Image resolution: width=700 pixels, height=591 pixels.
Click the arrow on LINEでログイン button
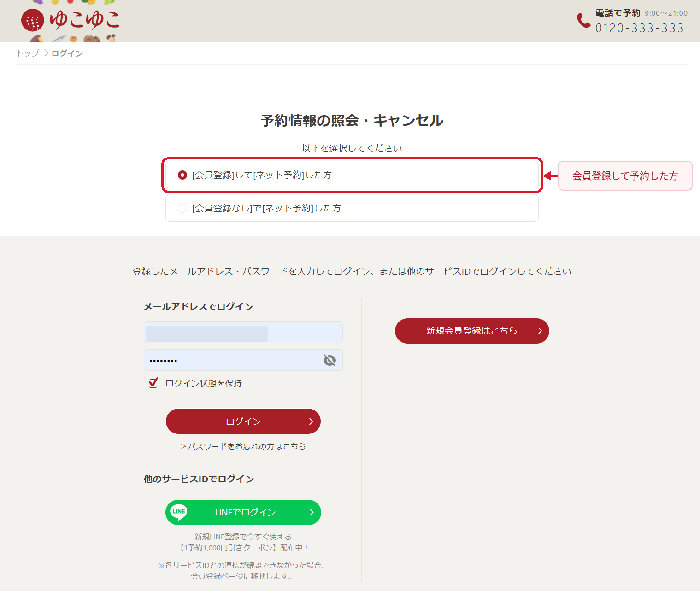[x=312, y=512]
